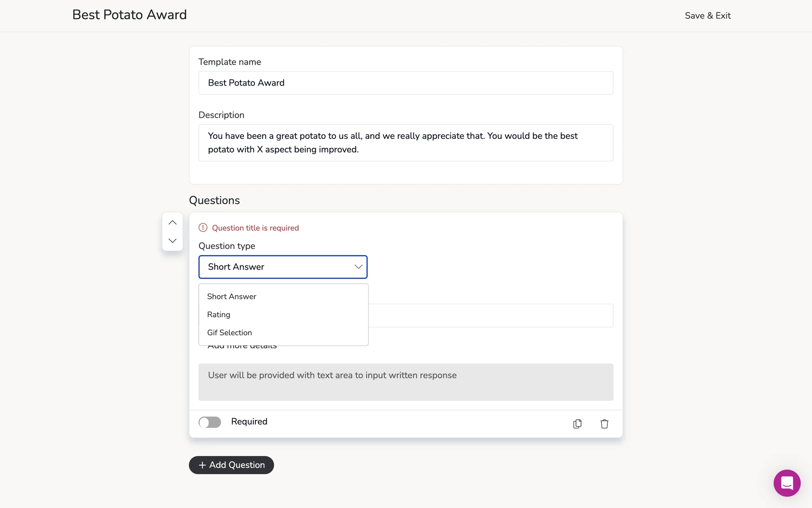The height and width of the screenshot is (508, 812).
Task: Duplicate this question with copy icon
Action: [577, 424]
